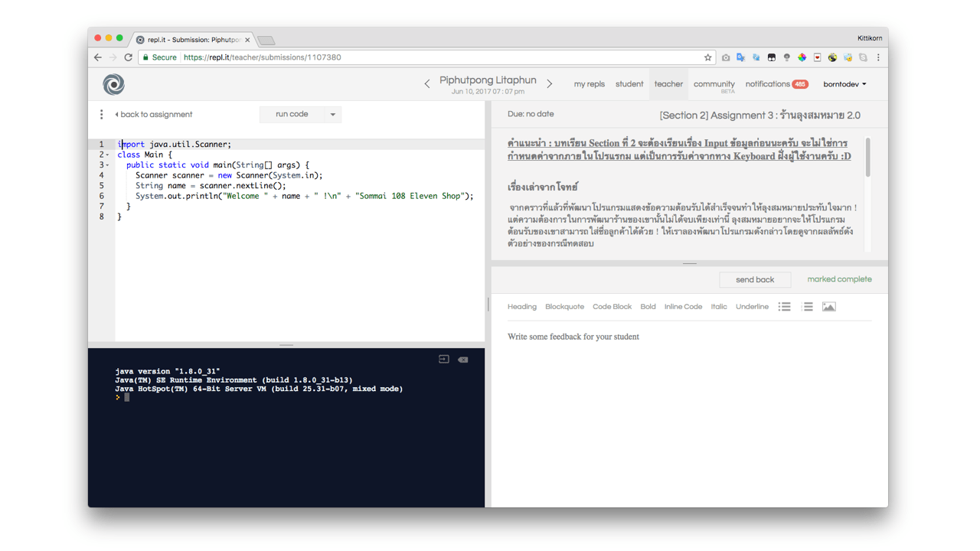Click the repl.it swirl logo
Viewport: 980px width, 551px height.
pyautogui.click(x=113, y=85)
